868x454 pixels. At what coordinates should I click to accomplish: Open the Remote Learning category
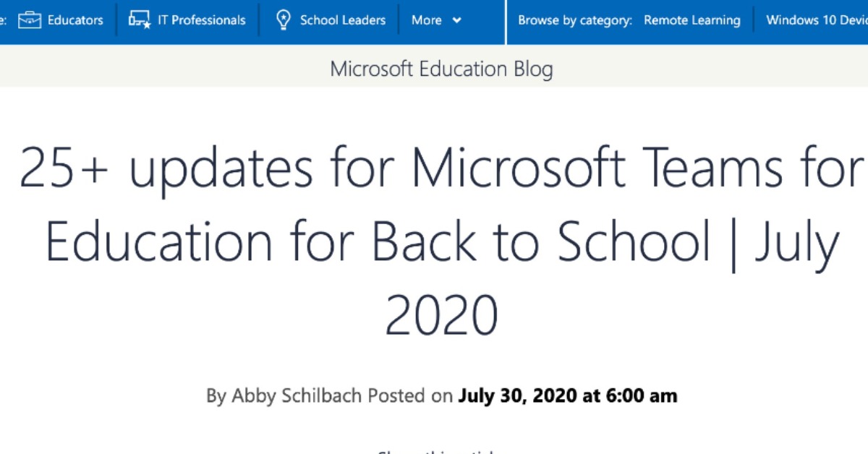[692, 20]
